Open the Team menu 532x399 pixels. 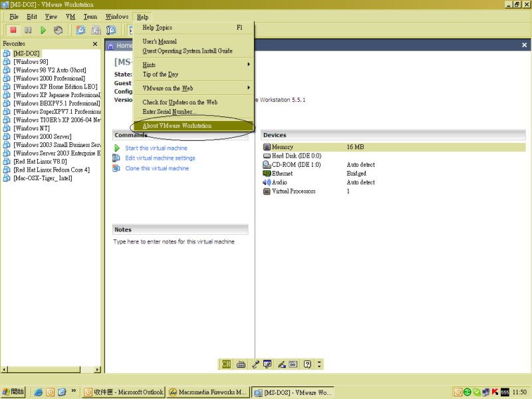coord(90,17)
